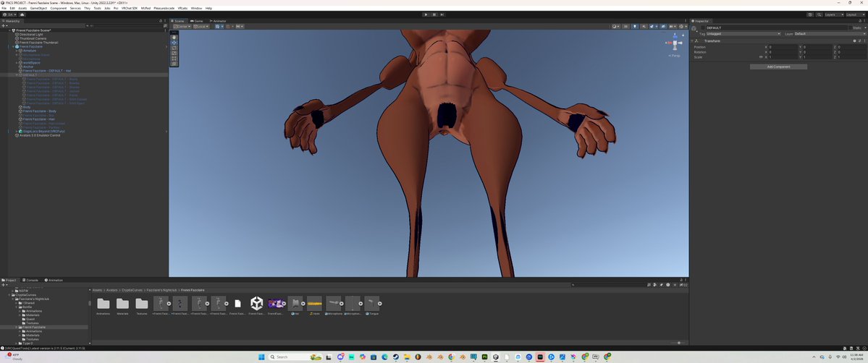Open the Pivot/Center handle position dropdown

pos(182,27)
